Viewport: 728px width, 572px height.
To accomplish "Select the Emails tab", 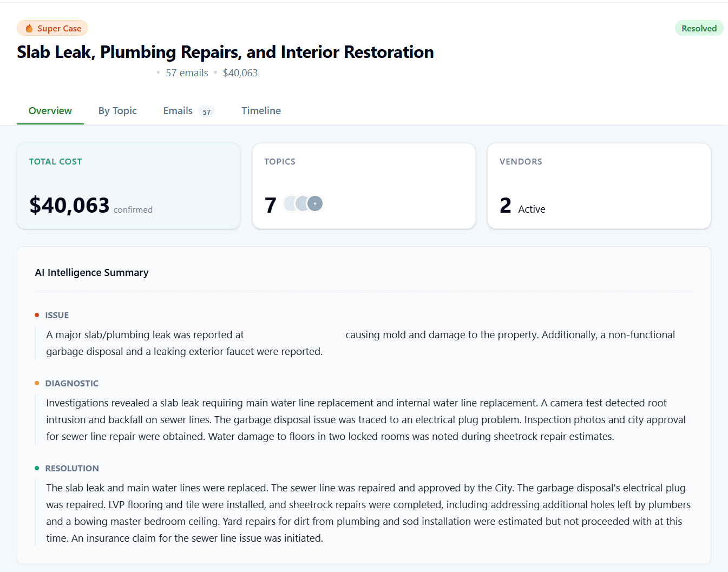I will (178, 110).
